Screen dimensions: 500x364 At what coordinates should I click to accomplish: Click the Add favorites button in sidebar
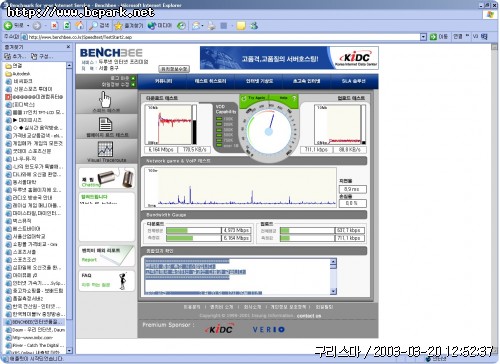(14, 56)
